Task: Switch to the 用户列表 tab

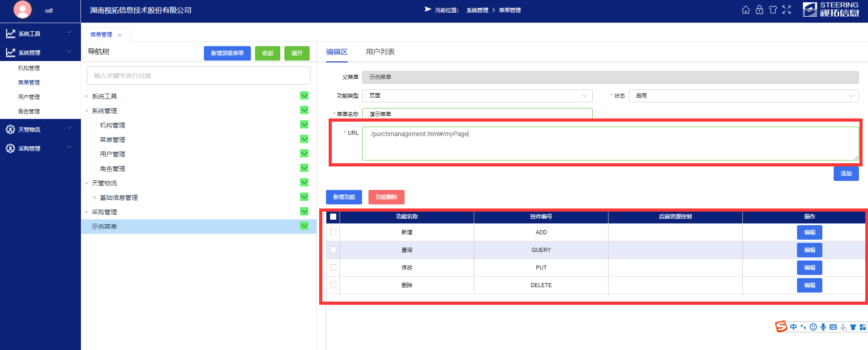Action: click(380, 52)
